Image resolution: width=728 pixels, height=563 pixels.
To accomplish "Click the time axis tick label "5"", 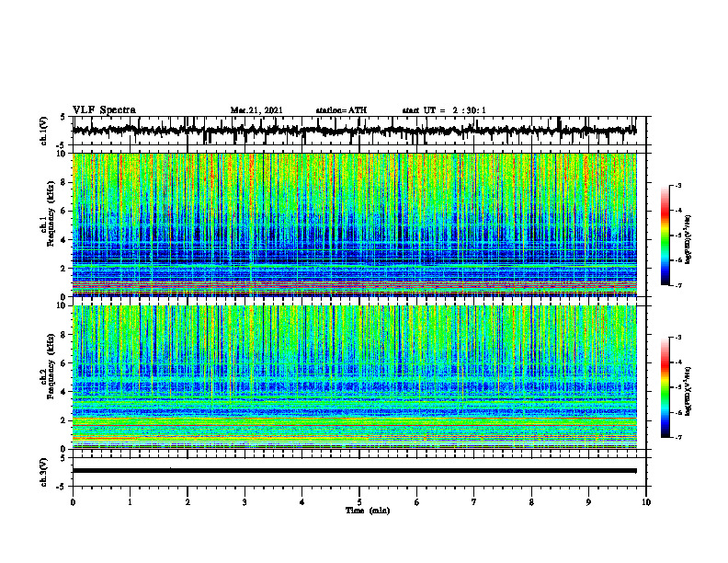I will [x=359, y=502].
